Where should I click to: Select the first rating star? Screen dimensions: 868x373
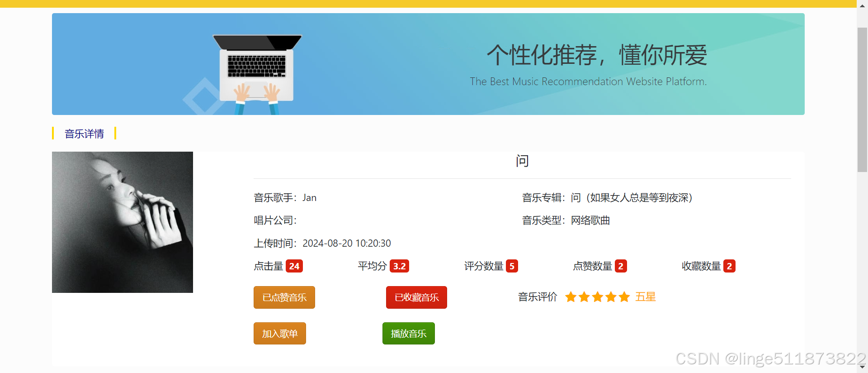pyautogui.click(x=571, y=297)
